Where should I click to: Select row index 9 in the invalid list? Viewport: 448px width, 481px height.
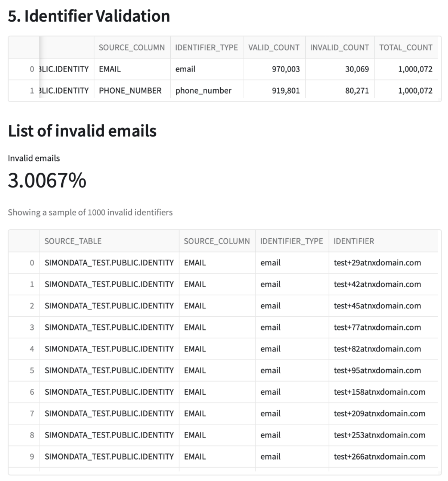pos(32,456)
